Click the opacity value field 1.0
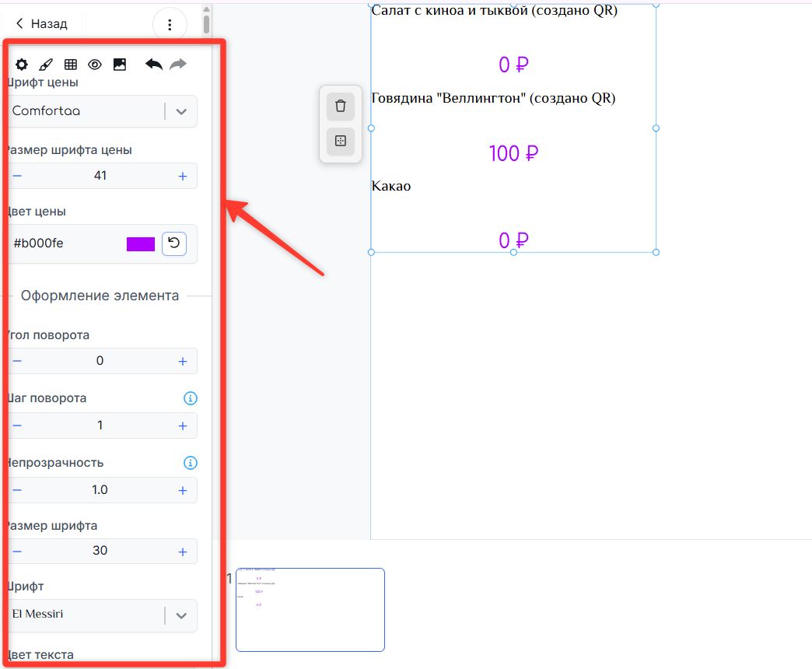Screen dimensions: 812x669 [100, 490]
